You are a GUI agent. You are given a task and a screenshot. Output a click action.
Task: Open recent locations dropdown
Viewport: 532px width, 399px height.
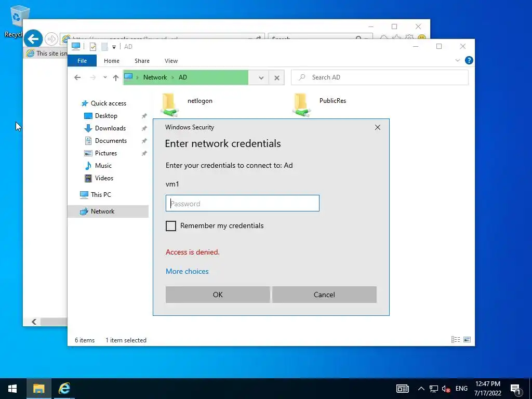(105, 77)
